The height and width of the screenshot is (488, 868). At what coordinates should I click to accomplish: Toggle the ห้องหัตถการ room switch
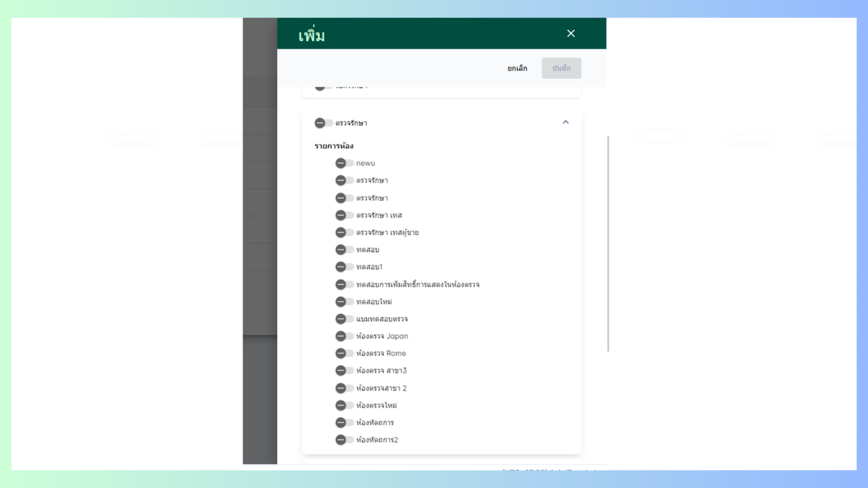344,422
